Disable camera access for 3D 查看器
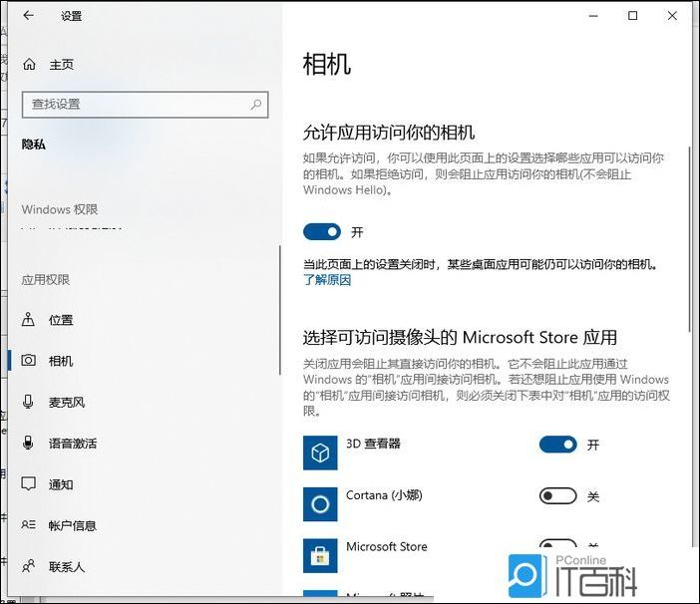The height and width of the screenshot is (604, 700). [x=557, y=445]
